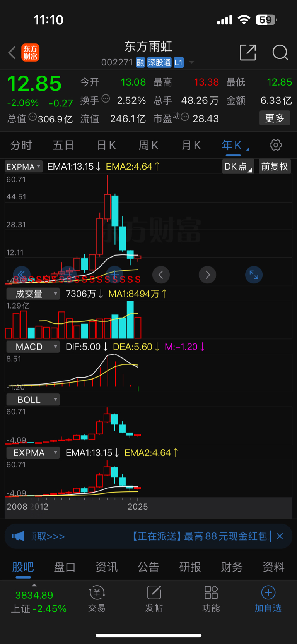Tap the 东方雨虹 stock title

[148, 46]
